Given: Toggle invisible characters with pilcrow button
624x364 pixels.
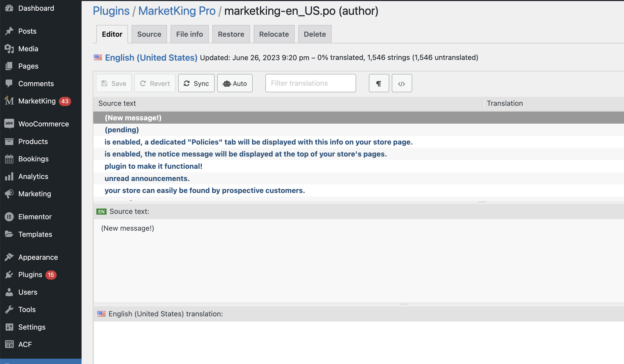Looking at the screenshot, I should 379,83.
